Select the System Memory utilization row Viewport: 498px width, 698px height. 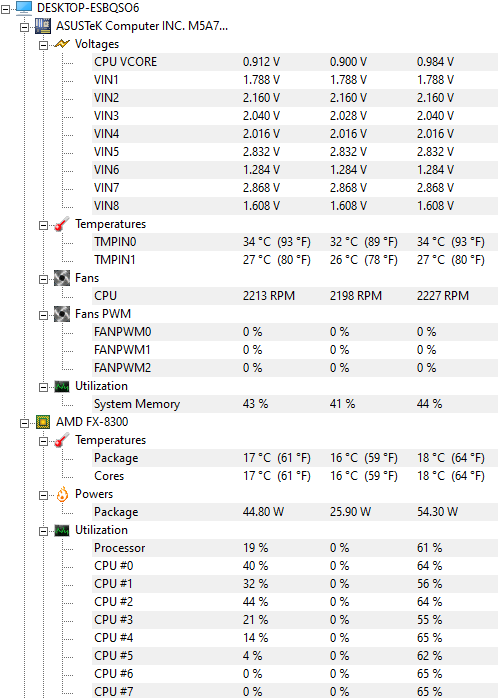pos(294,404)
